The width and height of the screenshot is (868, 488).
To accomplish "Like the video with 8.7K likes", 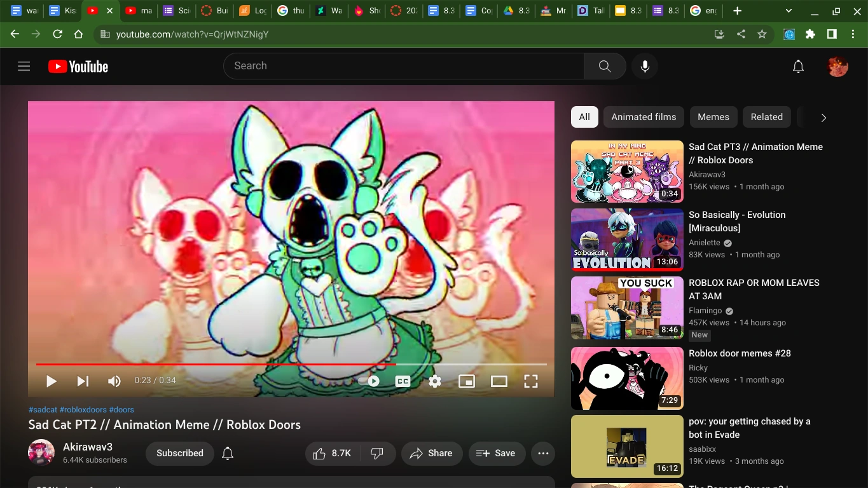I will click(333, 453).
